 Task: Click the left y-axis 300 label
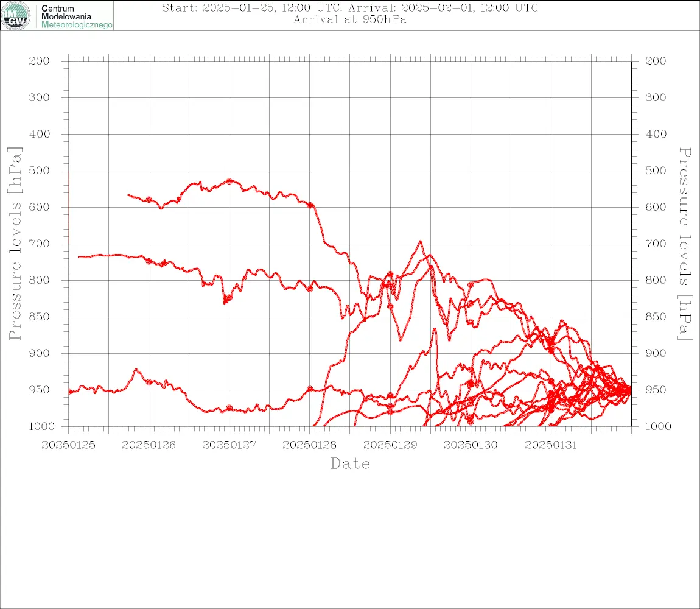click(40, 97)
